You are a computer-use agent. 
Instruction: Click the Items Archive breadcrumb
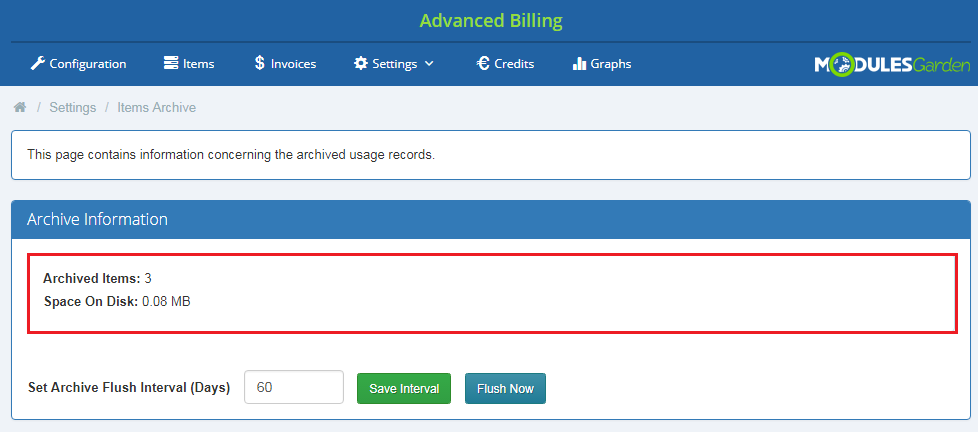click(157, 107)
